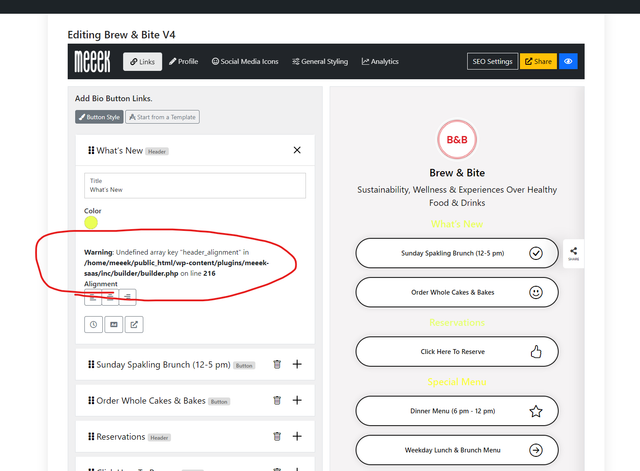This screenshot has height=471, width=640.
Task: Open the Links tab
Action: pos(142,62)
